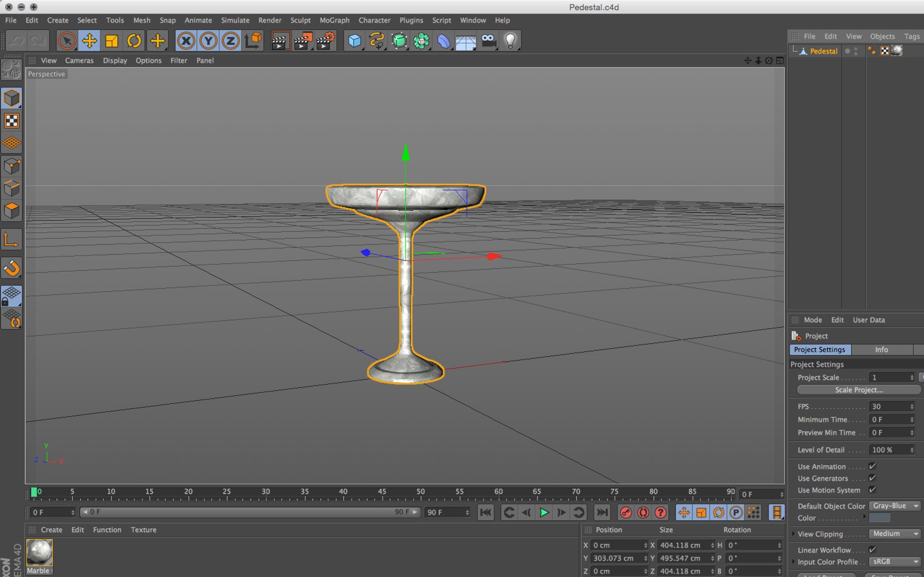
Task: Open the Default Object Color Gray-Blue dropdown
Action: pos(895,505)
